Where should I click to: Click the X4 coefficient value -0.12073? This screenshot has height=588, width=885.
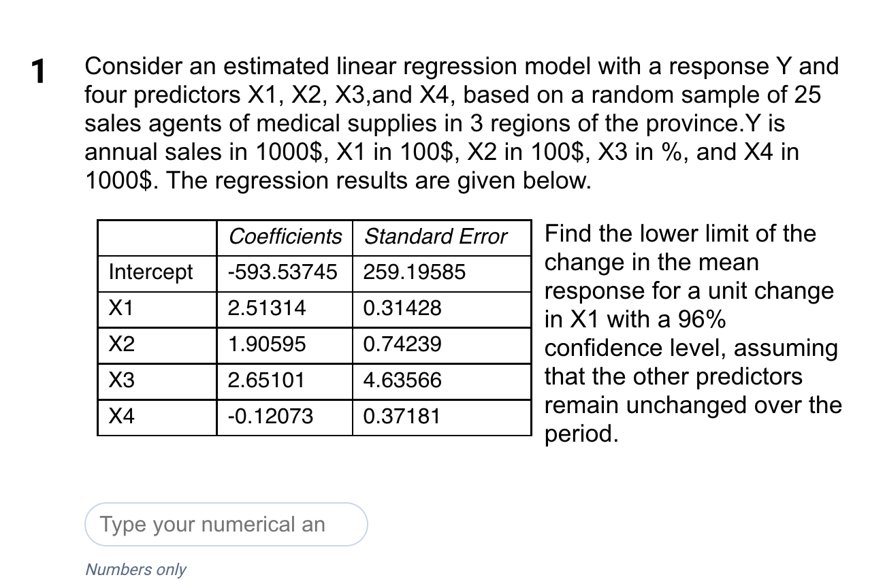coord(268,416)
